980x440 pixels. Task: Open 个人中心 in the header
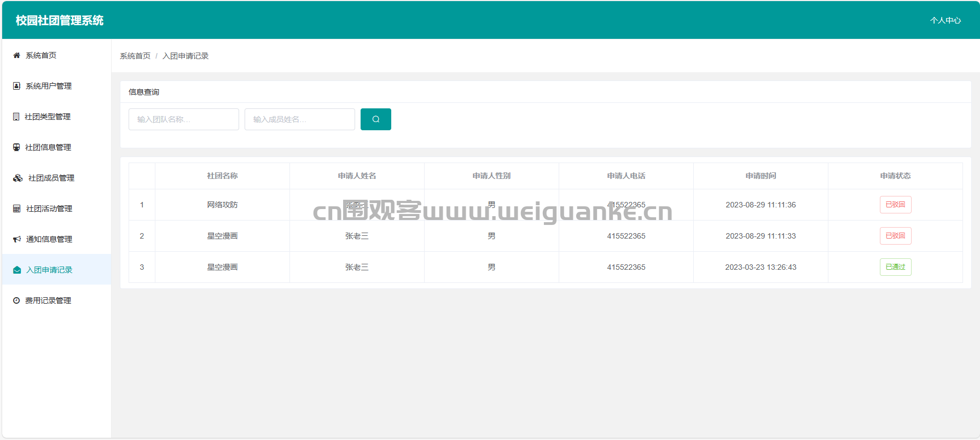pyautogui.click(x=945, y=20)
